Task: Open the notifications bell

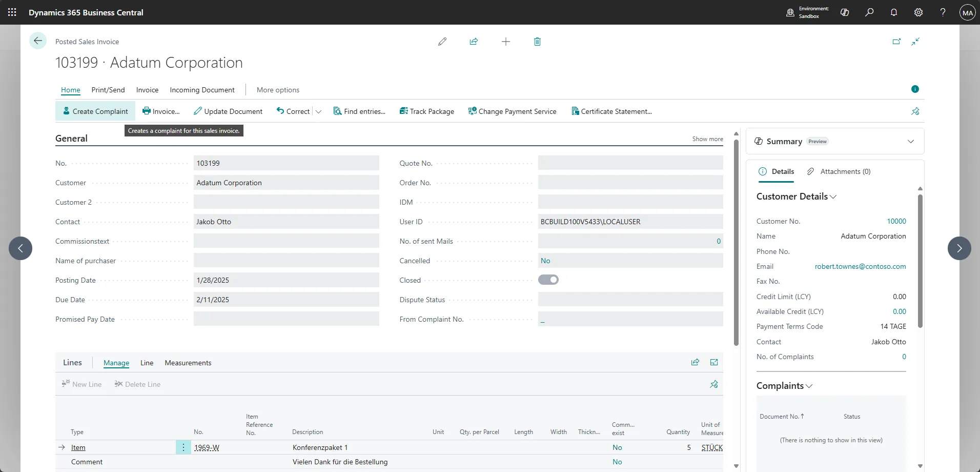Action: click(x=894, y=12)
